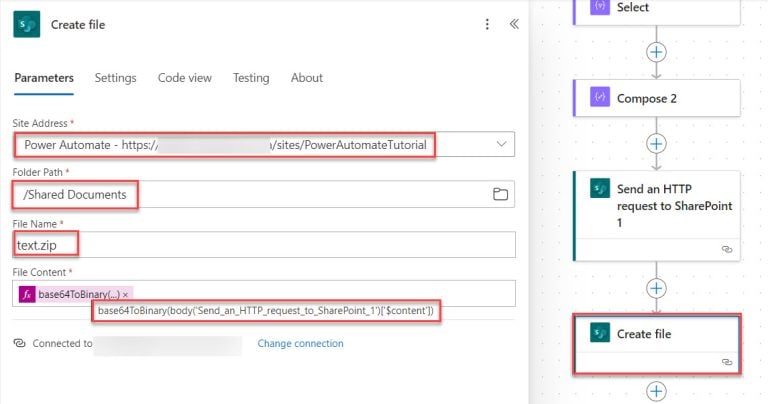
Task: Click SharePoint icon on Create file node
Action: 600,333
